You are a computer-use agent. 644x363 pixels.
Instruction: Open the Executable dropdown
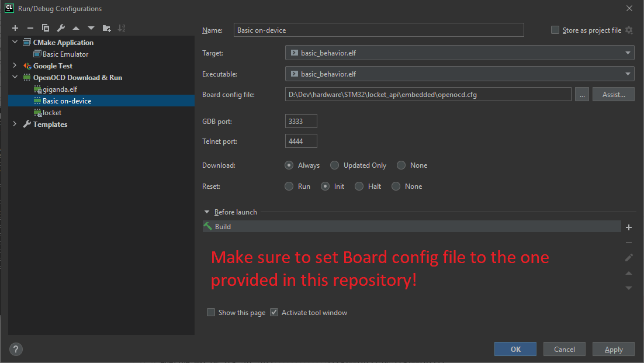459,74
